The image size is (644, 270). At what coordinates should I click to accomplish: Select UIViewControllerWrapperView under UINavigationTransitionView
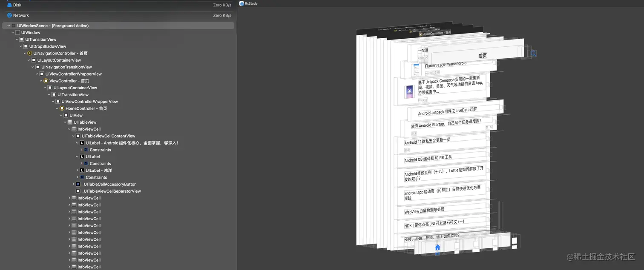[x=74, y=74]
